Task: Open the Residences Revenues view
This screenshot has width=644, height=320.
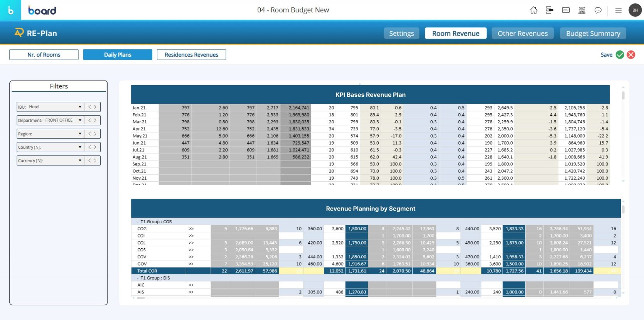Action: [191, 55]
